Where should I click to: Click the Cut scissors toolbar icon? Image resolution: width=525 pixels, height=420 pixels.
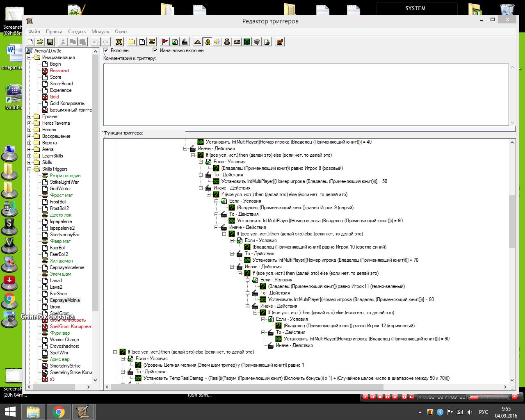click(x=63, y=42)
